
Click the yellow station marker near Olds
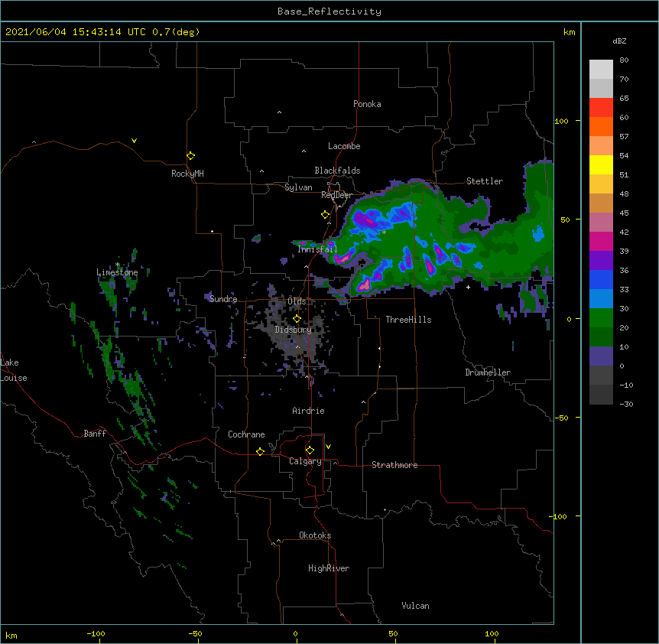click(x=297, y=319)
